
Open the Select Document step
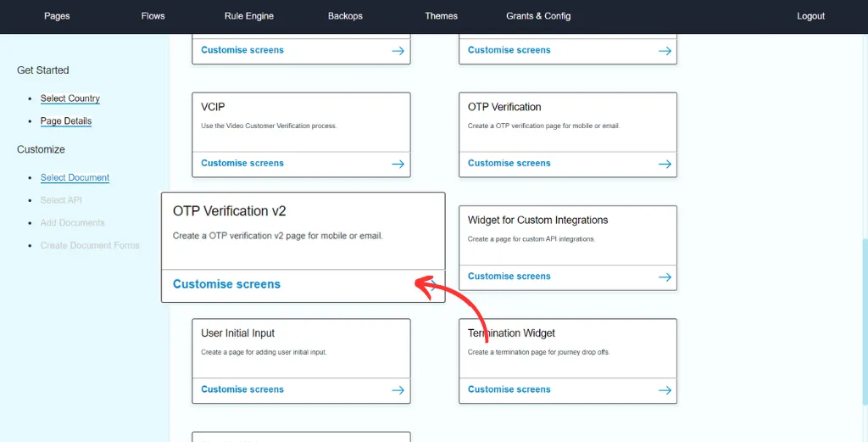tap(75, 178)
